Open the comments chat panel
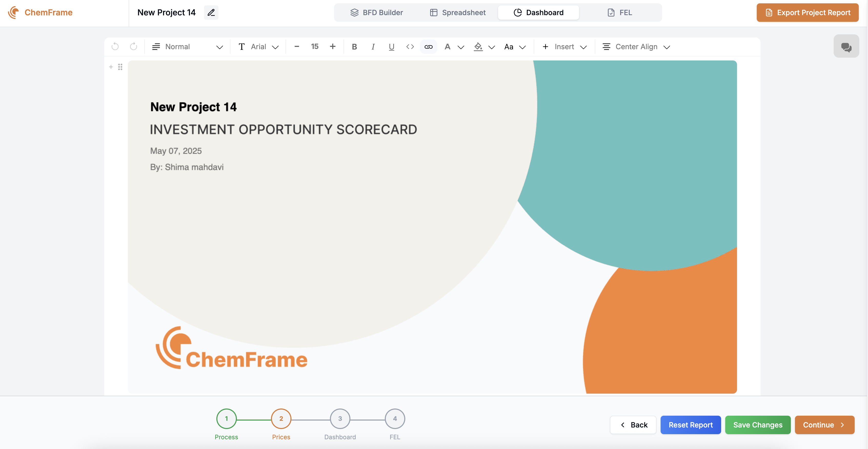Viewport: 868px width, 449px height. (846, 46)
